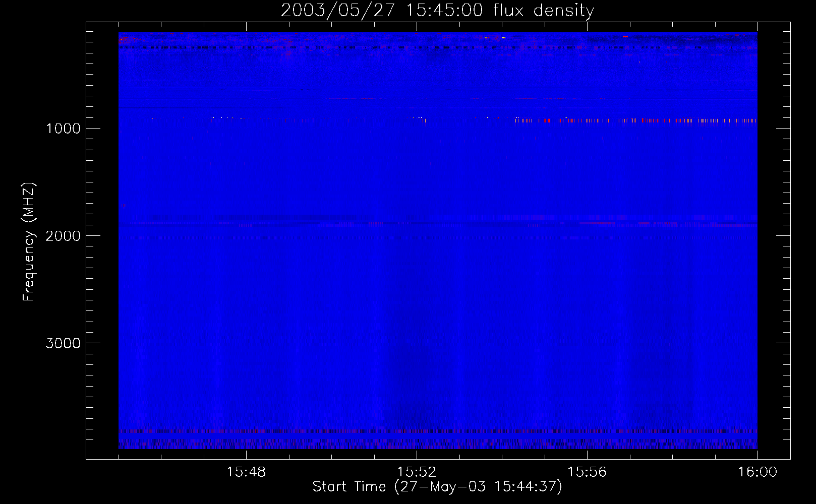
Task: Click the yellow burst spot at spectrogram top
Action: point(503,37)
